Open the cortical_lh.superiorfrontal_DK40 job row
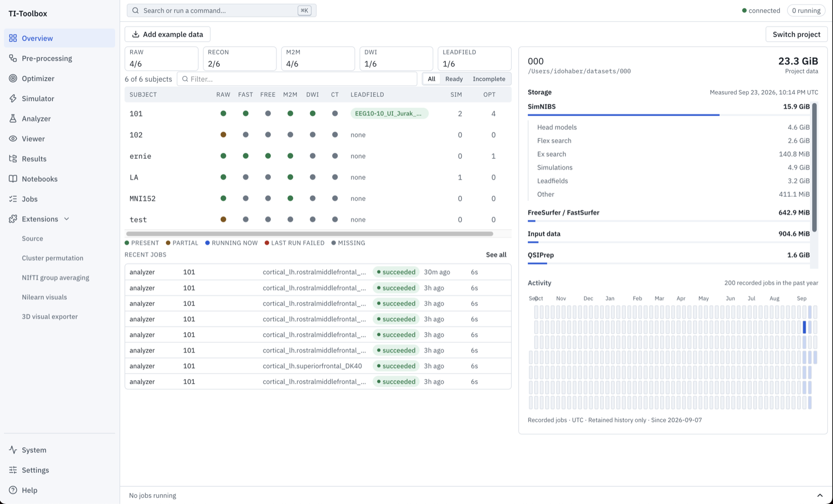This screenshot has height=504, width=833. click(x=318, y=366)
